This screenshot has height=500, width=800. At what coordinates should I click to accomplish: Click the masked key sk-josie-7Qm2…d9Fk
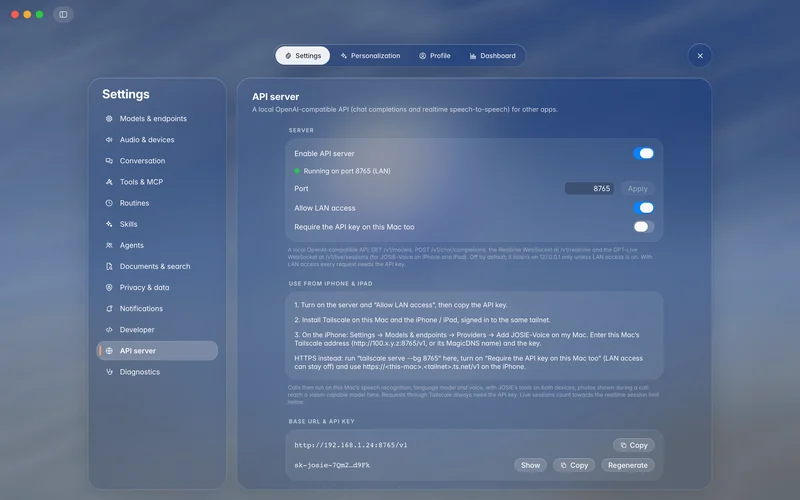tap(332, 465)
